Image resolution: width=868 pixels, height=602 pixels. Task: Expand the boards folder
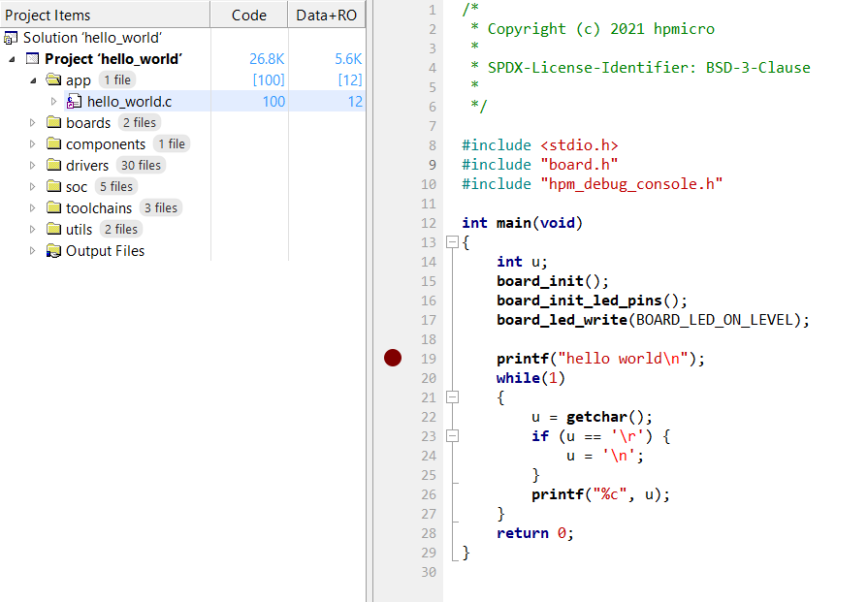click(33, 123)
